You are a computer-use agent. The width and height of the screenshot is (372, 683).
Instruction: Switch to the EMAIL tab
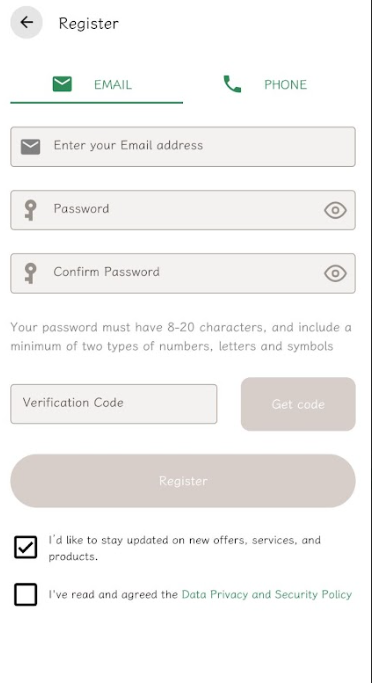(96, 85)
